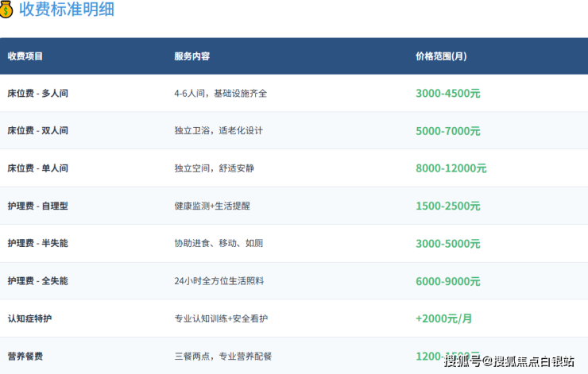
Task: Select the 床位费 - 多人间 row label
Action: [x=37, y=94]
